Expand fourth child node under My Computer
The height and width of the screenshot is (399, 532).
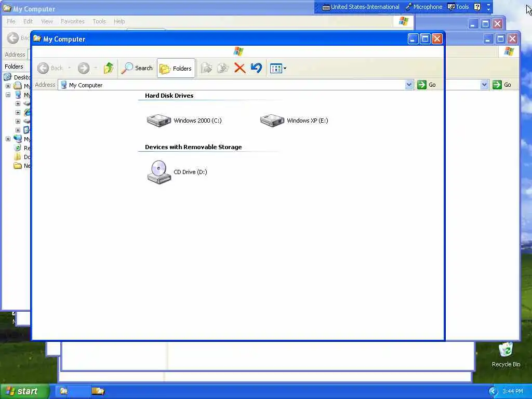(x=18, y=130)
